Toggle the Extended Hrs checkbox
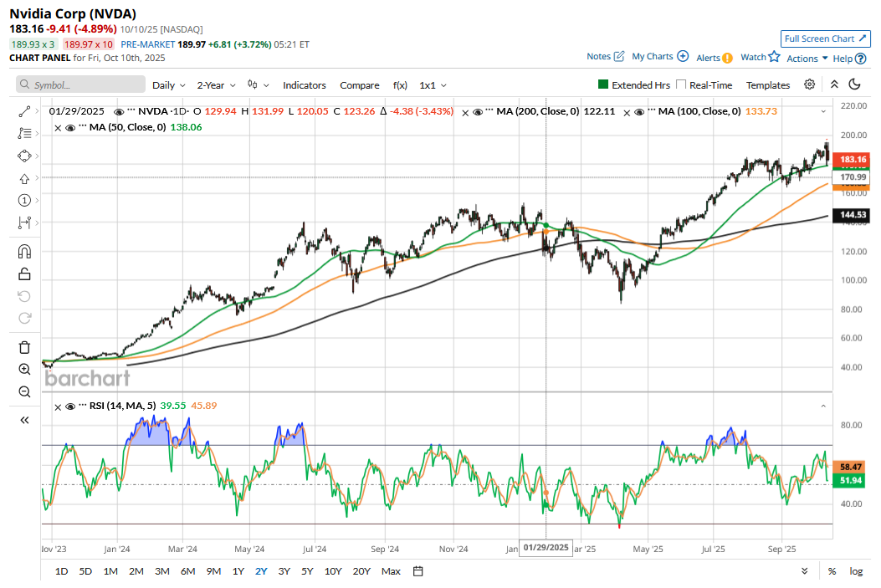 (x=603, y=85)
